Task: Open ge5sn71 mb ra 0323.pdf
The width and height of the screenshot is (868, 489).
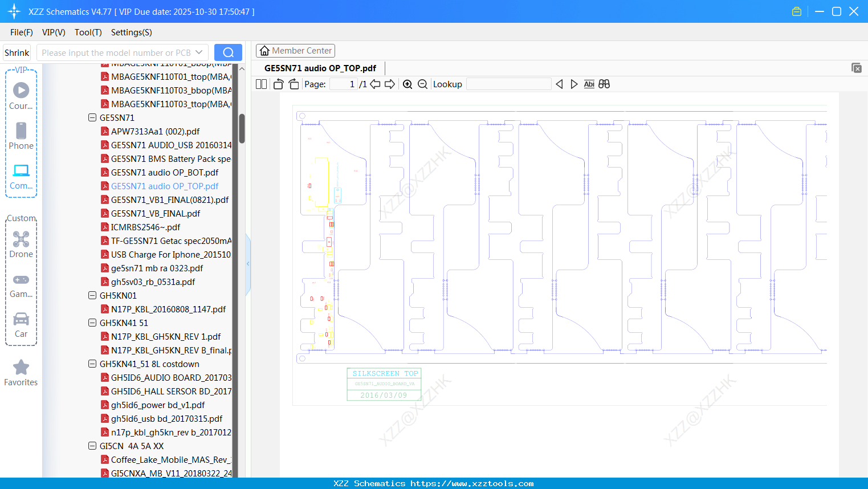Action: (157, 268)
